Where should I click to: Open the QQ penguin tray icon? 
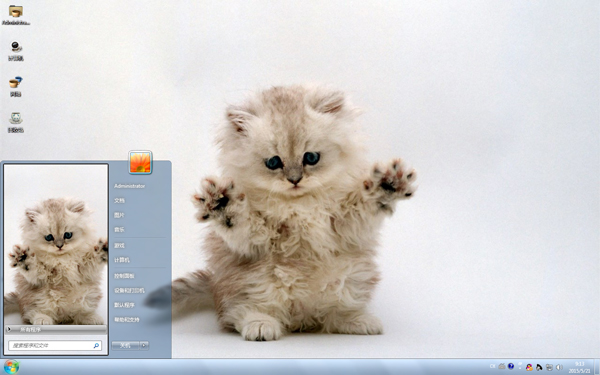pos(529,367)
